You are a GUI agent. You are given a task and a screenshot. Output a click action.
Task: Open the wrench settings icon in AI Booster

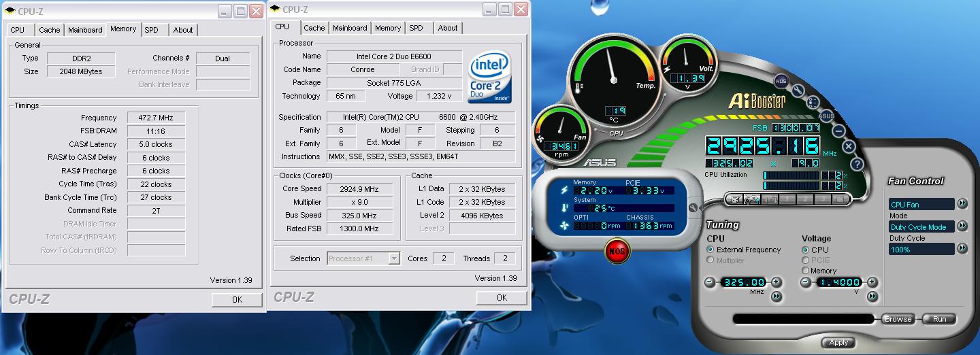[798, 90]
